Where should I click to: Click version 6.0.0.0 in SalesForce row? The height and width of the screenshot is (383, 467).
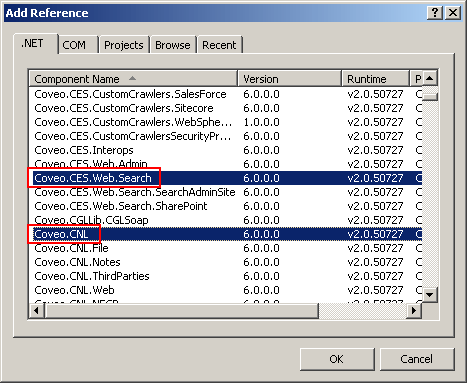tap(261, 94)
